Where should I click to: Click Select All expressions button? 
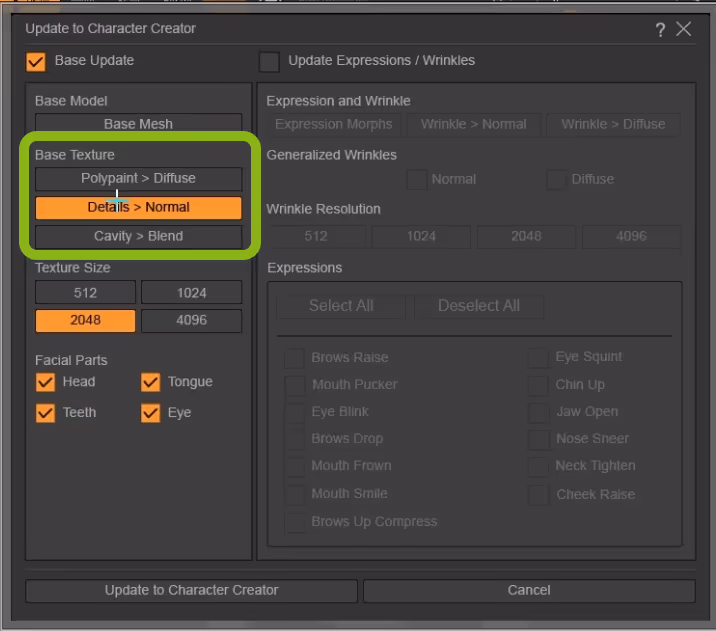(341, 306)
